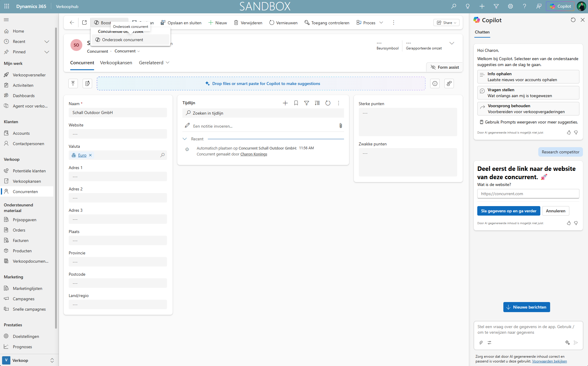
Task: Click Sla gegevens op en ga verder
Action: [x=508, y=211]
